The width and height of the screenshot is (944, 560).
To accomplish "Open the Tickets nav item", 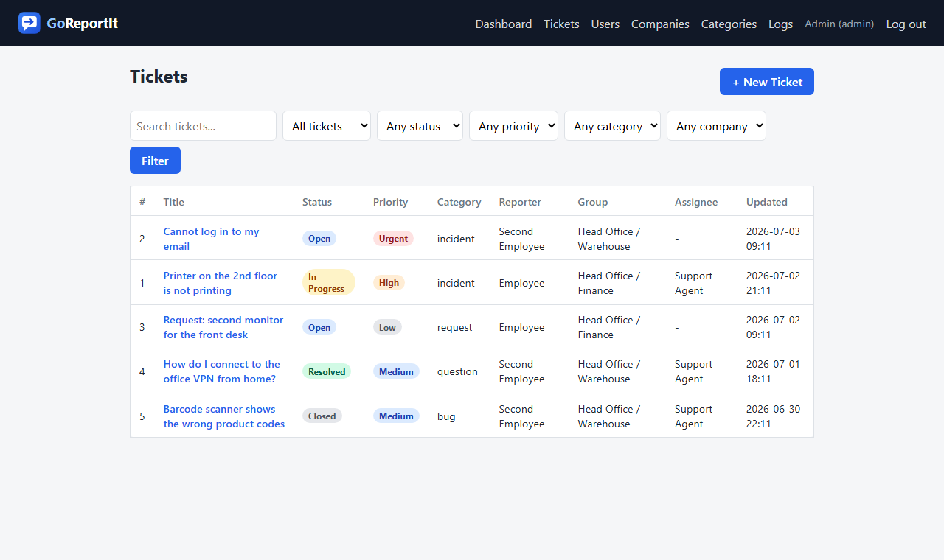I will coord(561,24).
